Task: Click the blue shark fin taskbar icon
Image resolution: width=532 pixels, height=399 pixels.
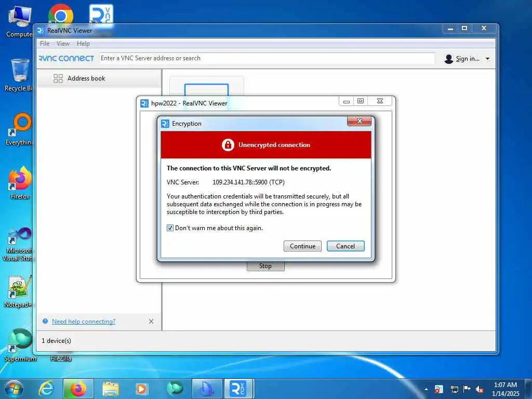Action: pos(207,389)
